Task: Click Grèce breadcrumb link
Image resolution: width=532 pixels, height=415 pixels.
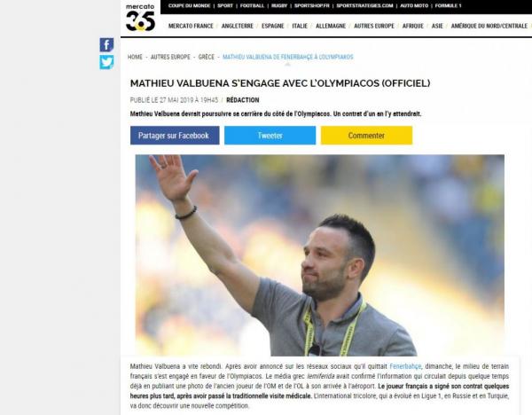Action: click(x=207, y=57)
